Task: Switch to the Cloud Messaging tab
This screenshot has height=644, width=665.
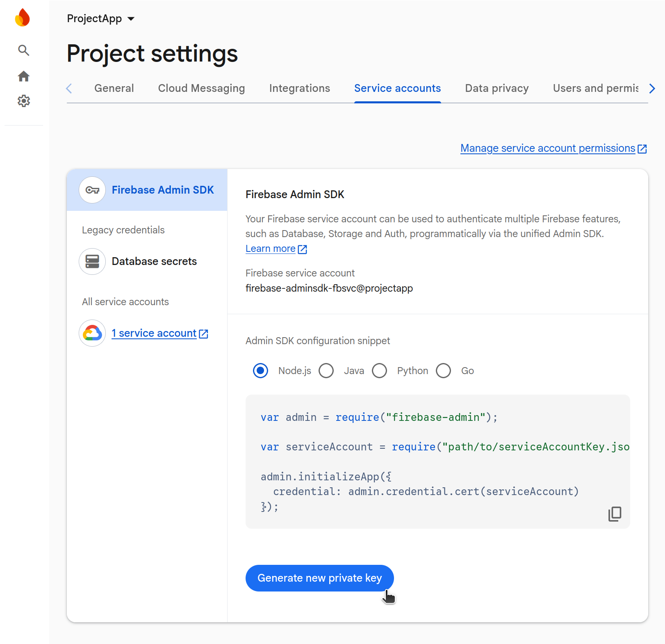Action: 201,88
